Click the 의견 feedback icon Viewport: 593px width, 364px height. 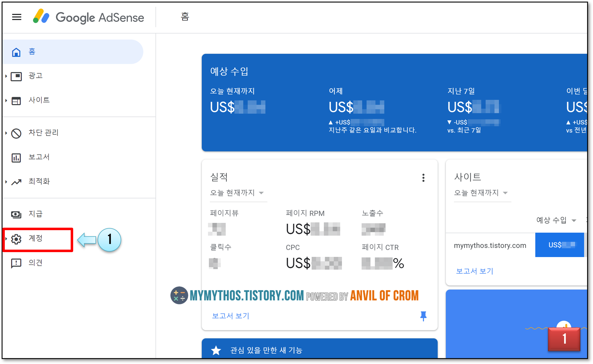pyautogui.click(x=16, y=263)
